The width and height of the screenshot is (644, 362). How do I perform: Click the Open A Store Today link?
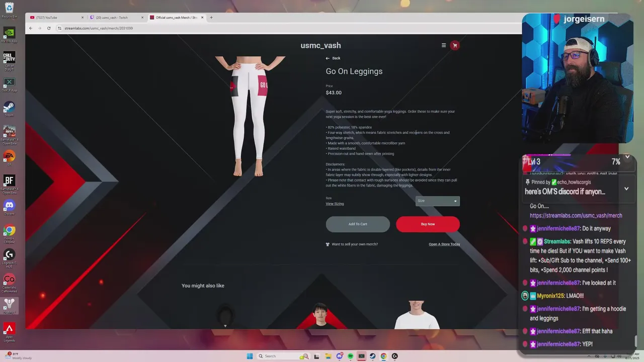point(444,244)
